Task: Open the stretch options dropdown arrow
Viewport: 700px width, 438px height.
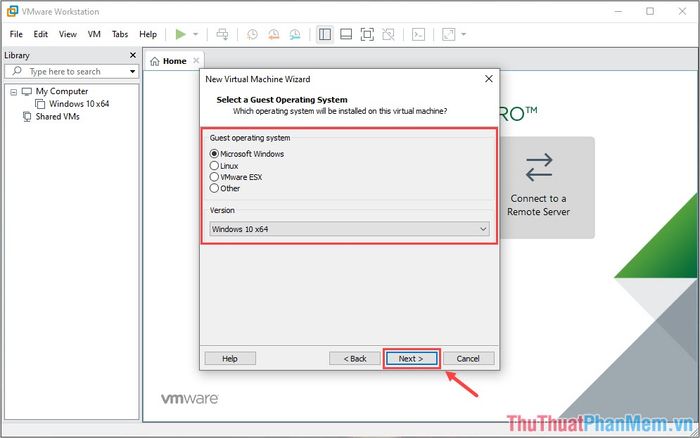Action: 463,34
